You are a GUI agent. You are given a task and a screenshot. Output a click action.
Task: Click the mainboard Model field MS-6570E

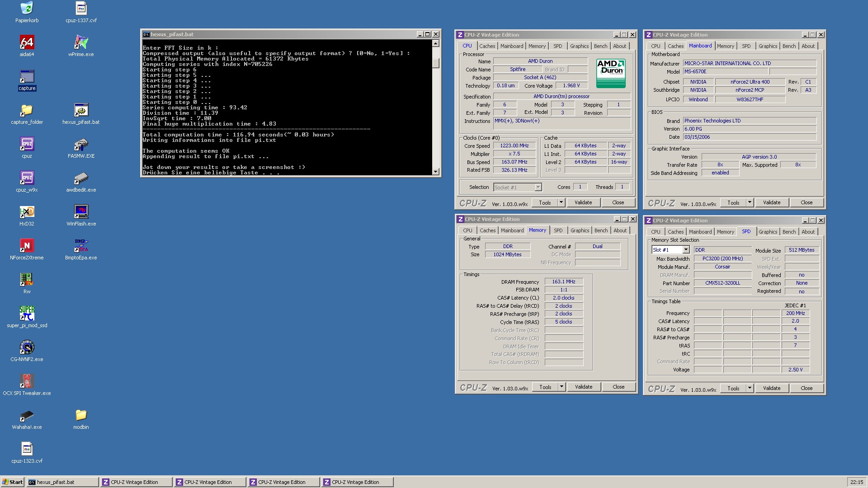pos(725,72)
